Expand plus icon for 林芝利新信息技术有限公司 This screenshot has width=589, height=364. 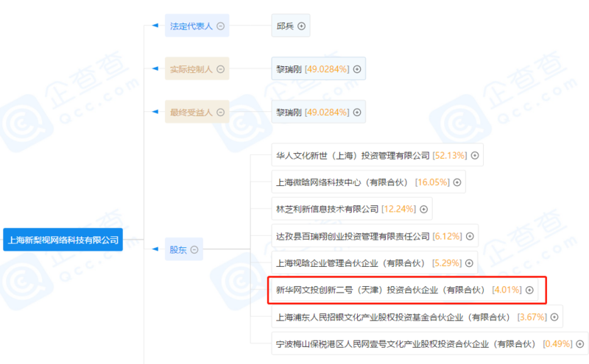pyautogui.click(x=424, y=209)
